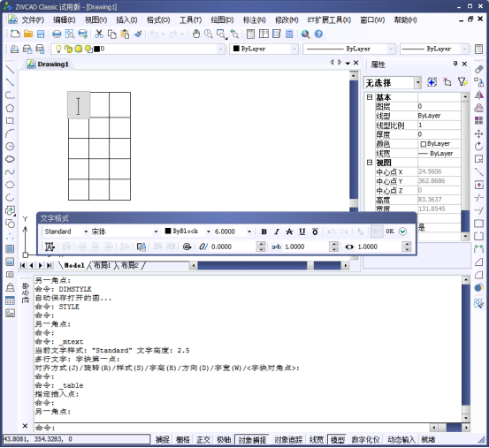The width and height of the screenshot is (489, 448).
Task: Click the 对象追踪 status bar button
Action: [x=288, y=439]
